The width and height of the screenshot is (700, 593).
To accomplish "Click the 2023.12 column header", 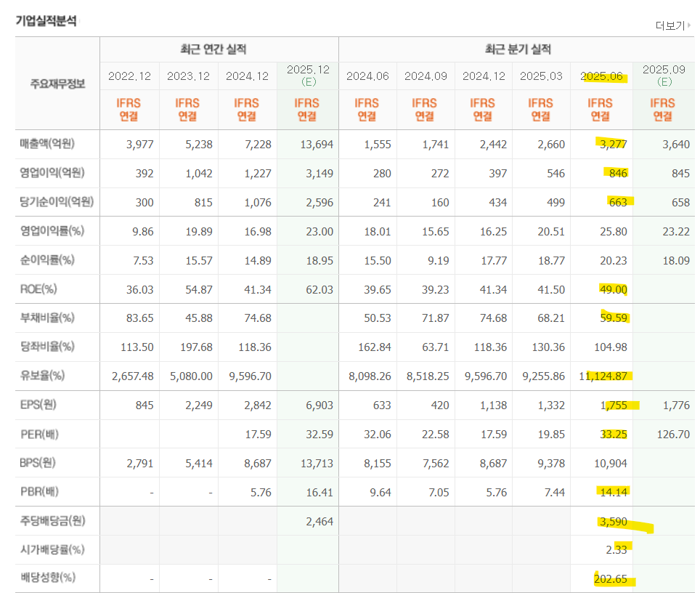I will click(188, 76).
